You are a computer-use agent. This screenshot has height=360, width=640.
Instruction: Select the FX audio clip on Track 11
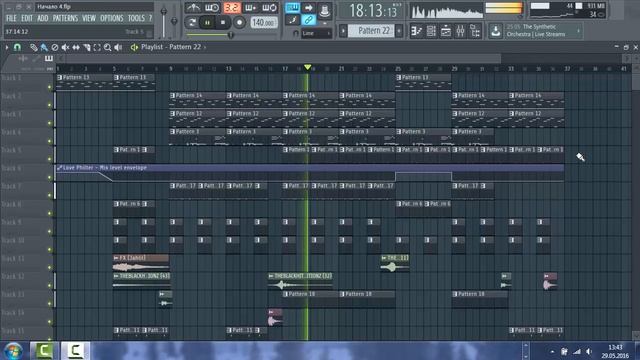[x=141, y=263]
